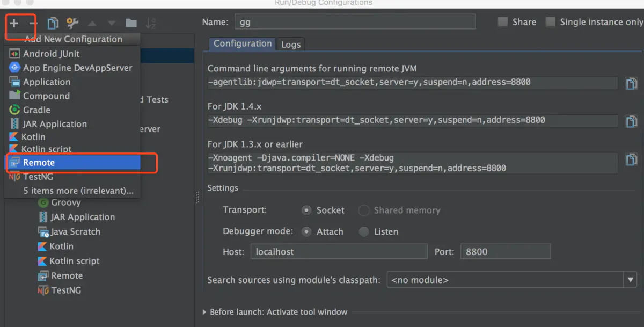The width and height of the screenshot is (644, 327).
Task: Open the module classpath dropdown
Action: click(630, 280)
